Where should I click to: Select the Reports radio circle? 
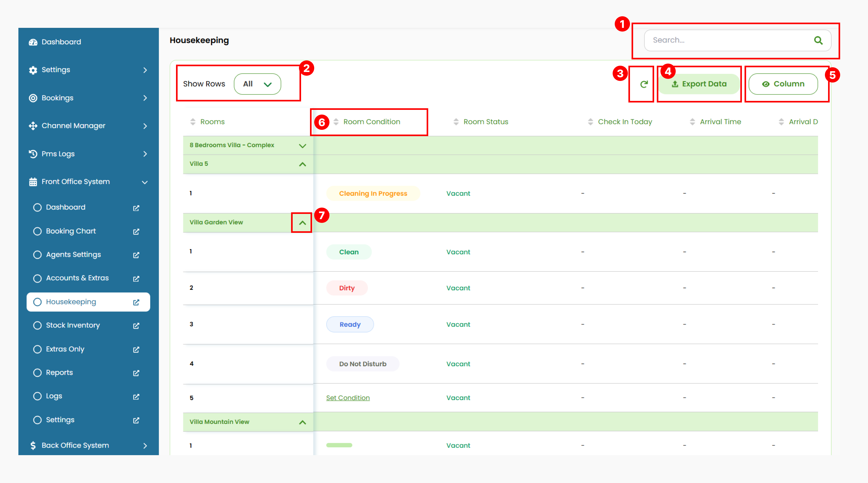(x=37, y=372)
